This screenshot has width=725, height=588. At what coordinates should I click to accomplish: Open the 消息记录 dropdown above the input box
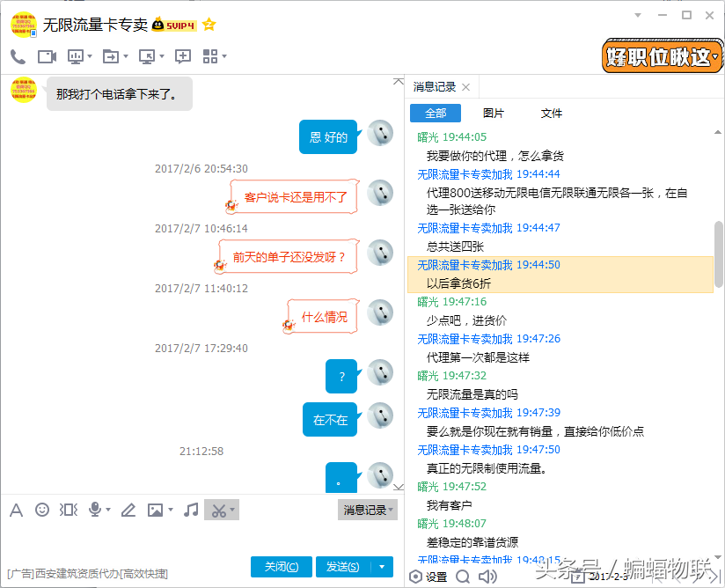pyautogui.click(x=367, y=509)
